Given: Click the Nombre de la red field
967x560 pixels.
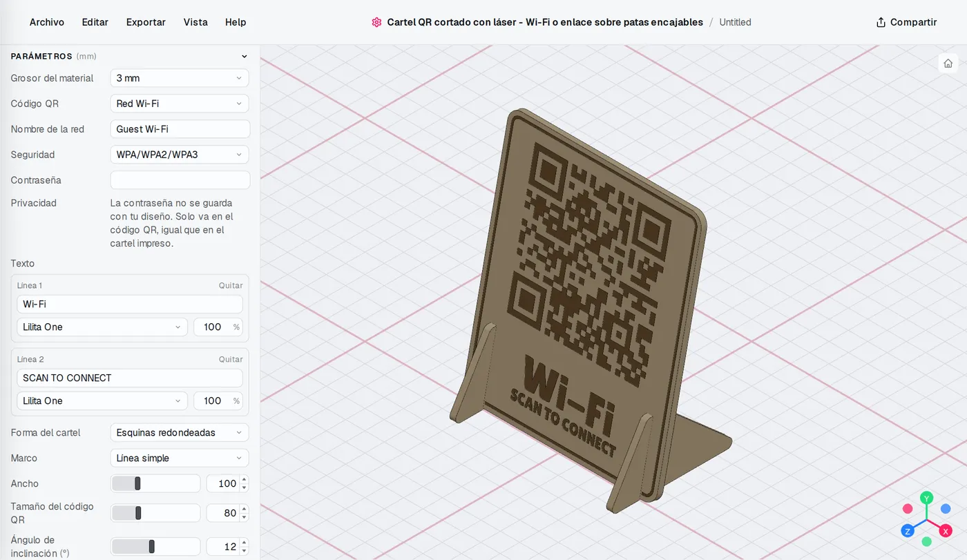Looking at the screenshot, I should [180, 129].
